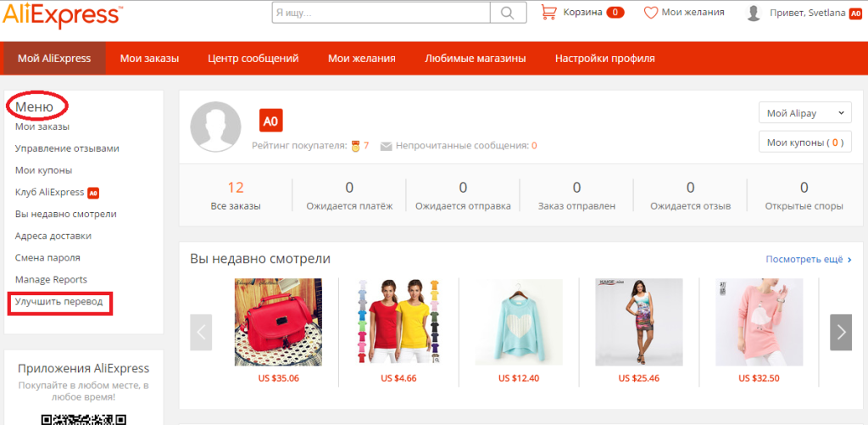Click buyer rating value 7
Image resolution: width=868 pixels, height=425 pixels.
coord(366,146)
